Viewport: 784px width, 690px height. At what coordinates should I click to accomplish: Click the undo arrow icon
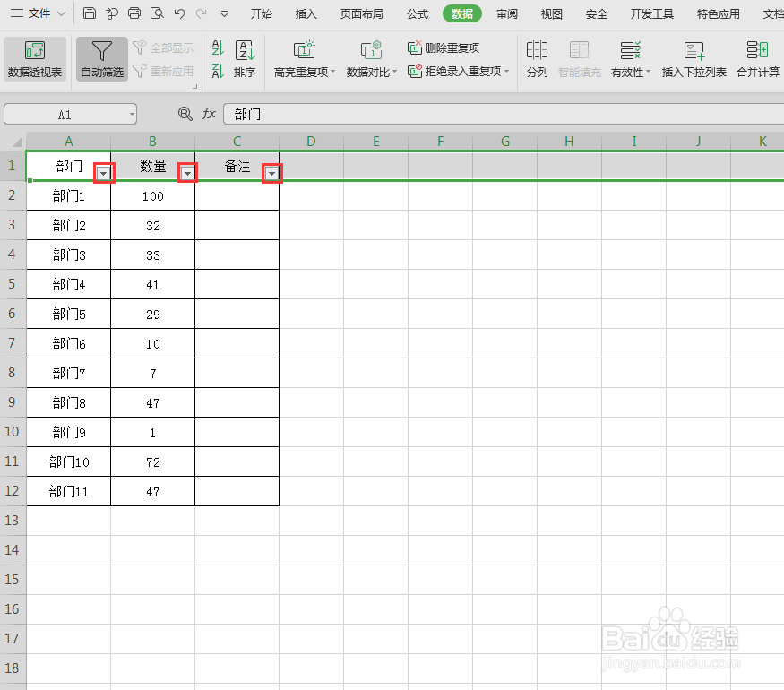point(178,13)
